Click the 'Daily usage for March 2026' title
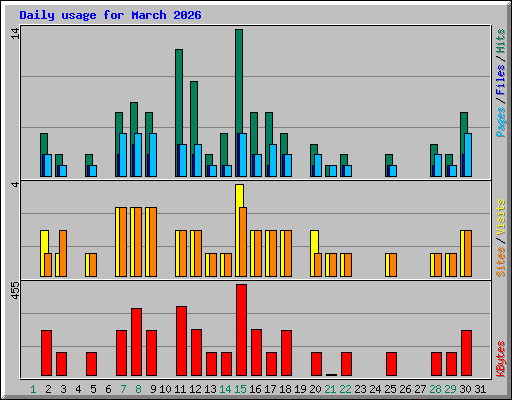This screenshot has height=400, width=512. 110,15
